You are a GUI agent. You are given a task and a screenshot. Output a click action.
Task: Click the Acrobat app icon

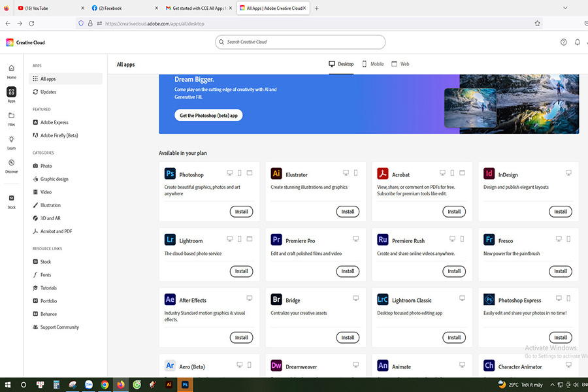[x=383, y=174]
